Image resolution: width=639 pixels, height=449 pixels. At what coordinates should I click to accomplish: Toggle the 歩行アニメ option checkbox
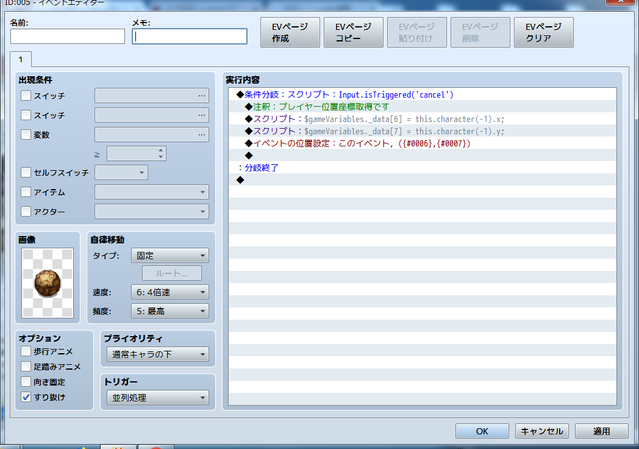26,351
